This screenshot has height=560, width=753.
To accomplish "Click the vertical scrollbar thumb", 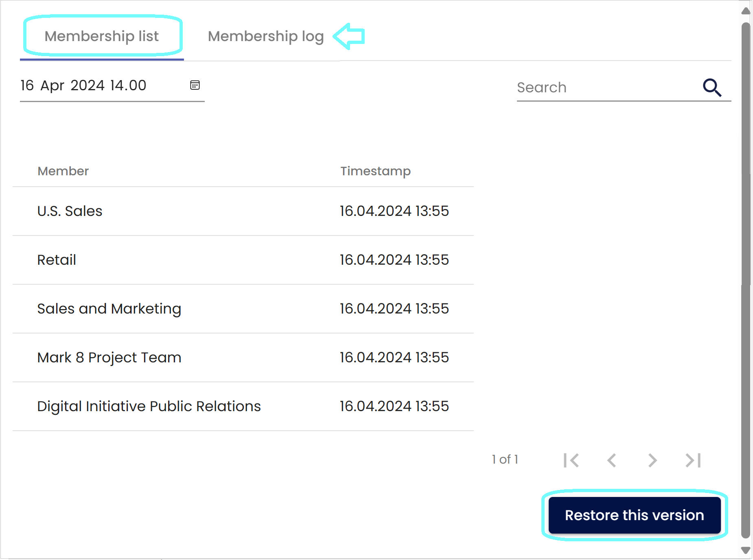I will 746,281.
